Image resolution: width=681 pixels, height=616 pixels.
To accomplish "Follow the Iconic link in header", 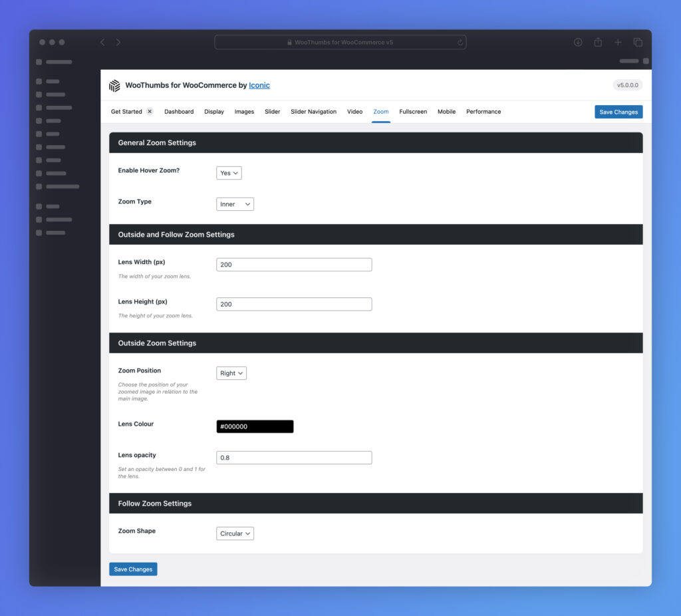I will (259, 85).
